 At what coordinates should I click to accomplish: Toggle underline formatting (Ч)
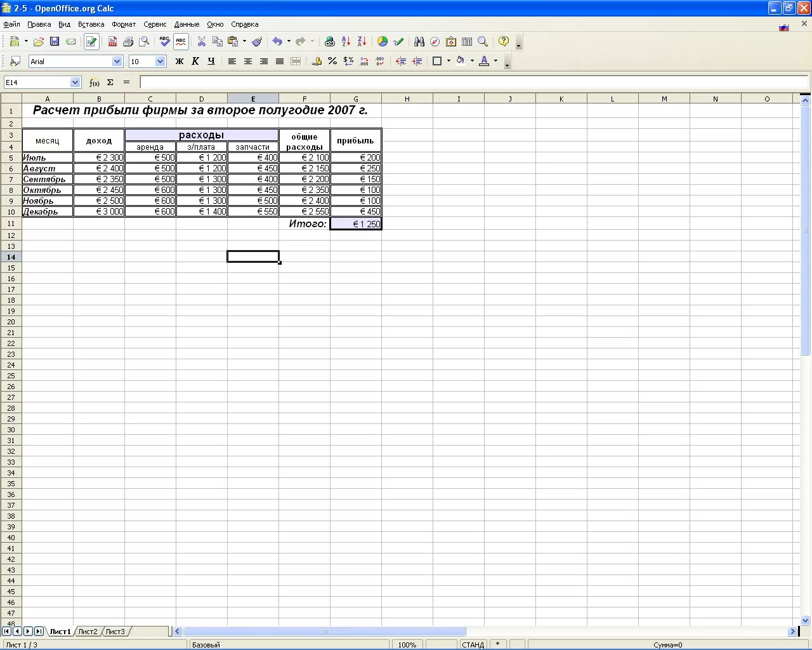[x=211, y=61]
